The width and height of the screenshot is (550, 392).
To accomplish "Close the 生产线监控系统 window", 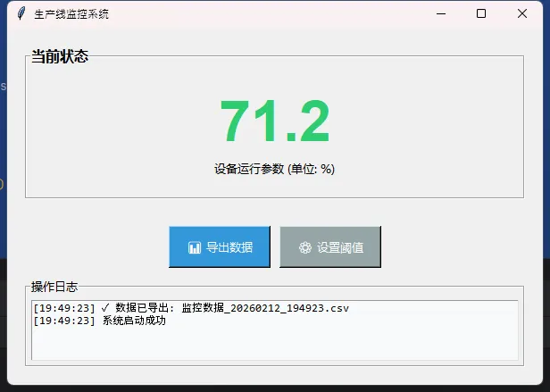I will [522, 14].
